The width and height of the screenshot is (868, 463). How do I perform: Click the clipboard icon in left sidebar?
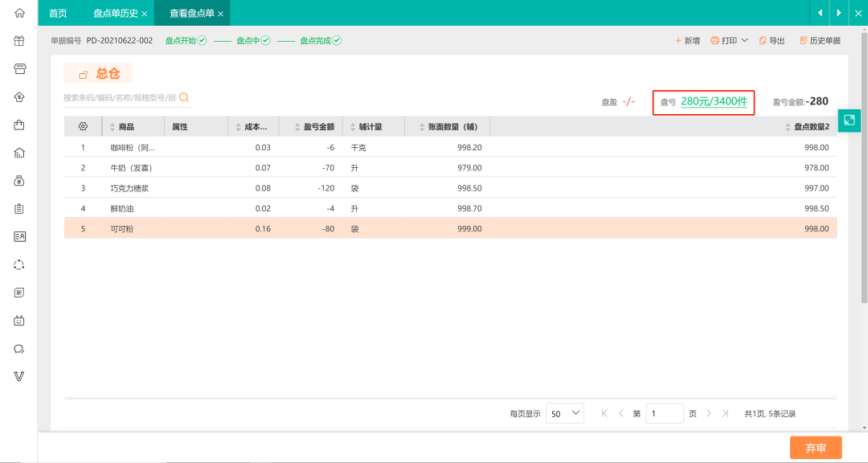[19, 208]
